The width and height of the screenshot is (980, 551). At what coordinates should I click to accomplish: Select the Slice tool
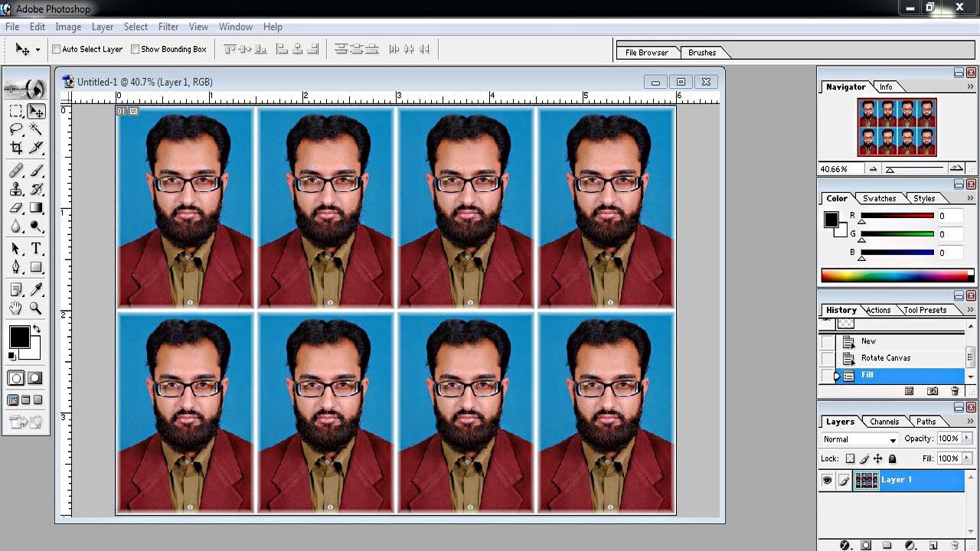coord(36,148)
